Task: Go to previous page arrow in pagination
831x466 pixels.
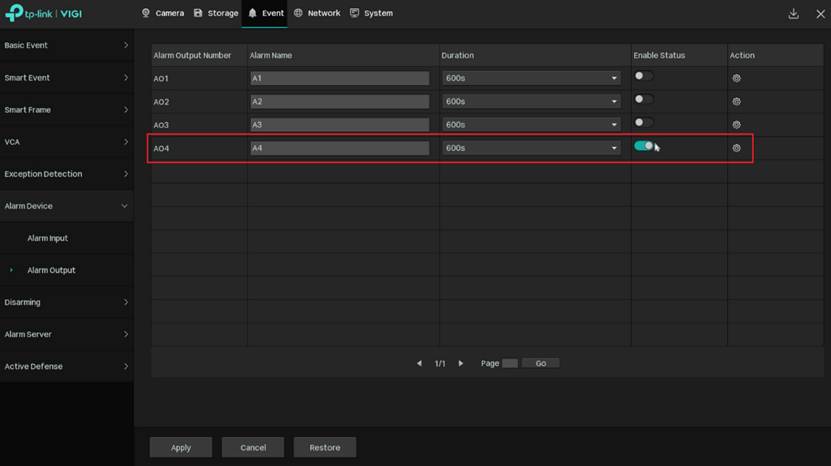Action: (x=419, y=363)
